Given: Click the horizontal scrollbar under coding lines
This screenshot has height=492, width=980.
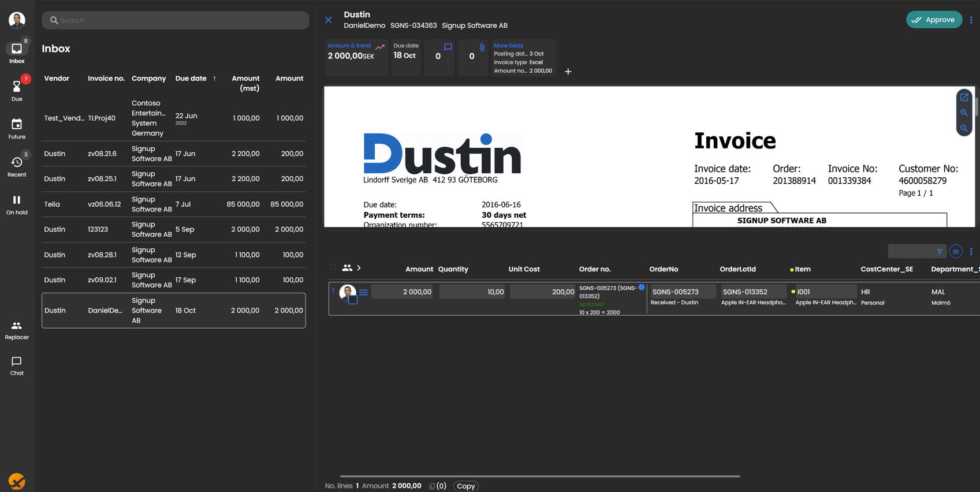Looking at the screenshot, I should (x=539, y=476).
